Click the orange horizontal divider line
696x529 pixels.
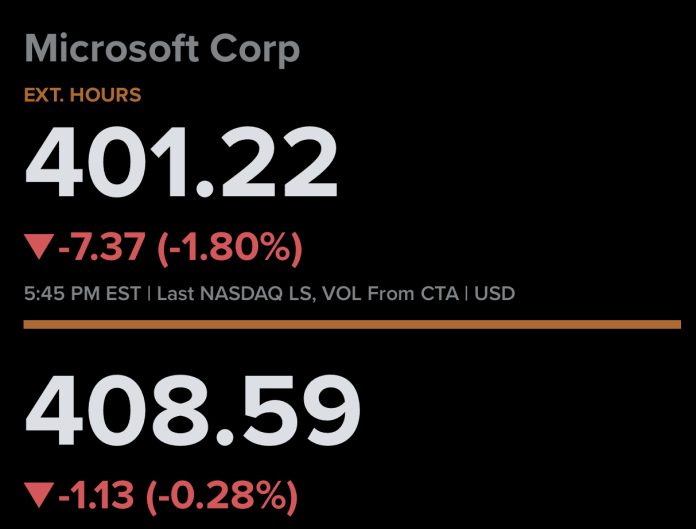tap(352, 324)
